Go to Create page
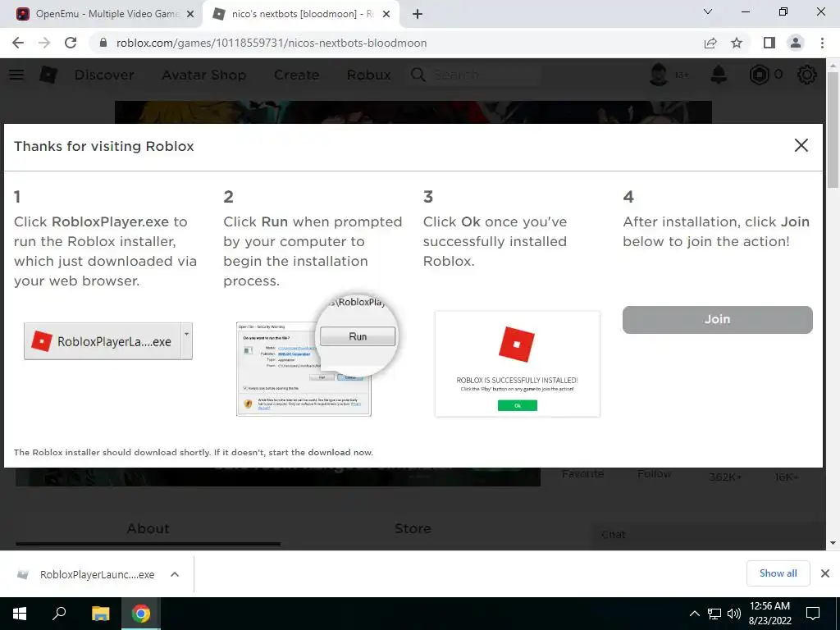 (296, 75)
